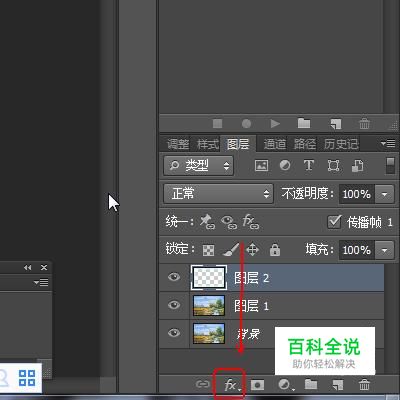Image resolution: width=400 pixels, height=400 pixels.
Task: Stop the action with the stop button
Action: pyautogui.click(x=218, y=124)
